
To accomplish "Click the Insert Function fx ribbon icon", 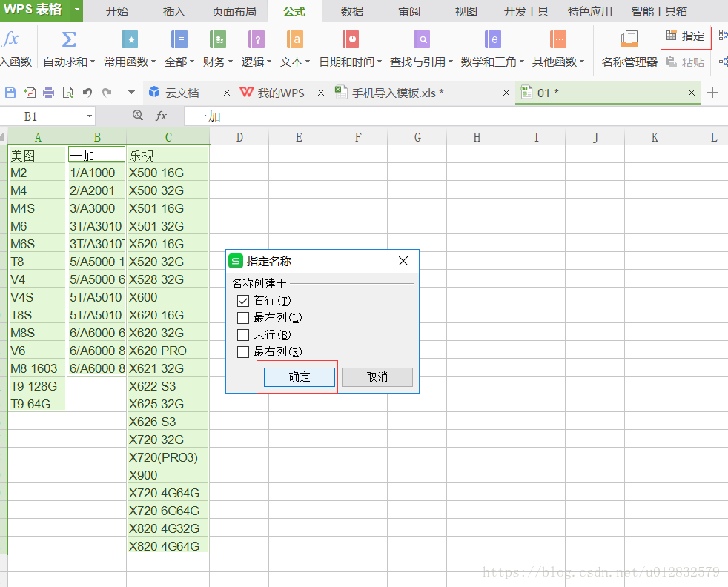I will point(10,39).
